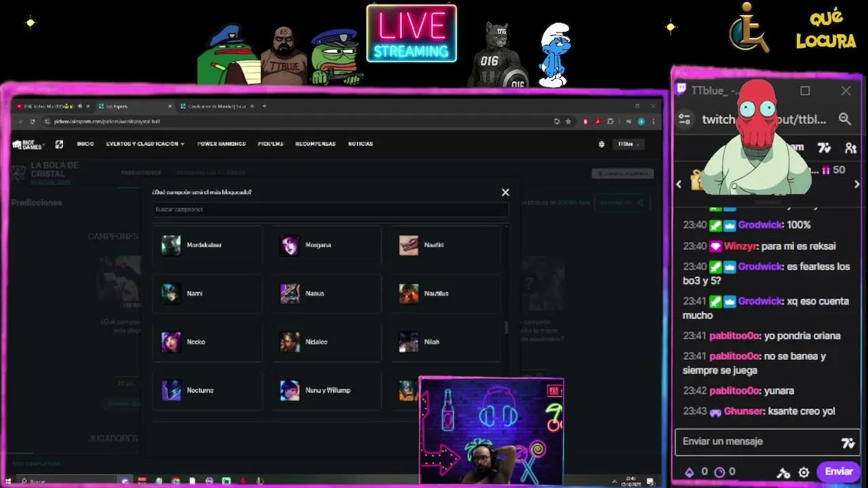Choose the 'Nautilus' name label
Screen dimensions: 868x488
click(x=436, y=293)
